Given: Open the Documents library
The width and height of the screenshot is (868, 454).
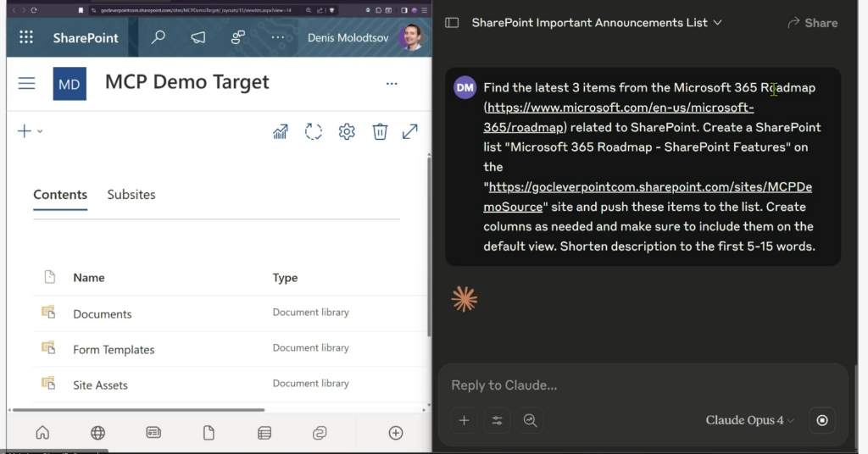Looking at the screenshot, I should tap(103, 314).
